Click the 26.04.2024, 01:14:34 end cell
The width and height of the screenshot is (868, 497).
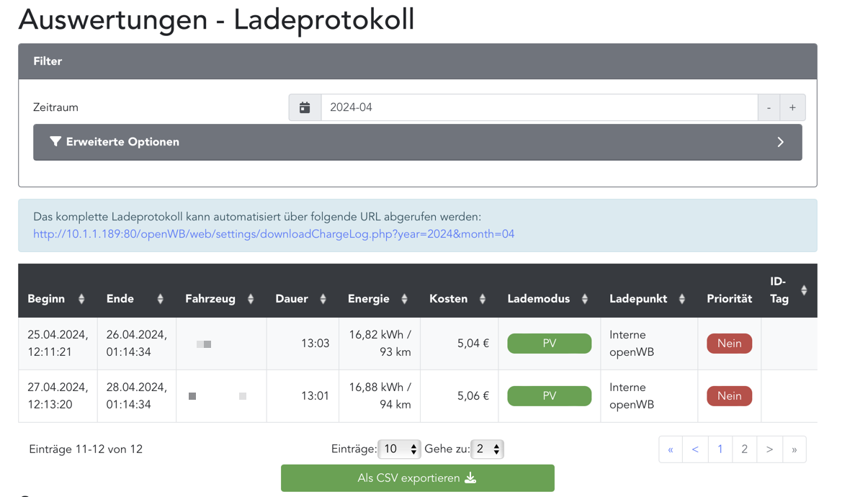[x=137, y=344]
